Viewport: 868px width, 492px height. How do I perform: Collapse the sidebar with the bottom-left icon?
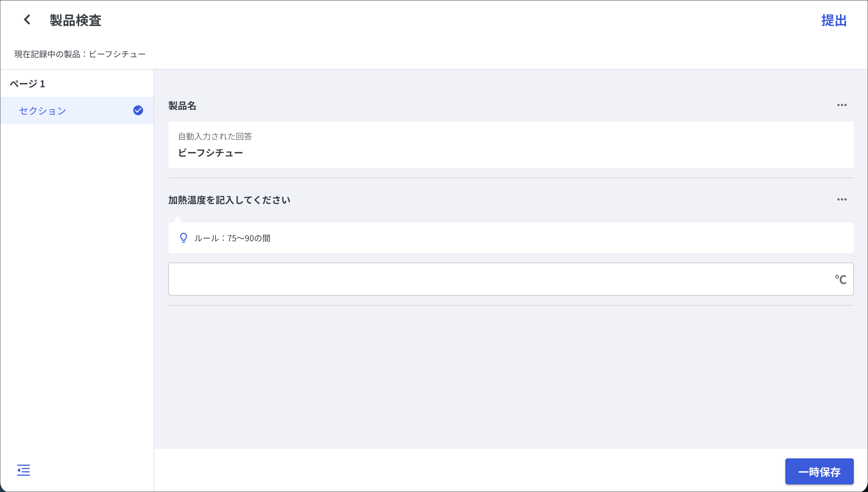23,470
